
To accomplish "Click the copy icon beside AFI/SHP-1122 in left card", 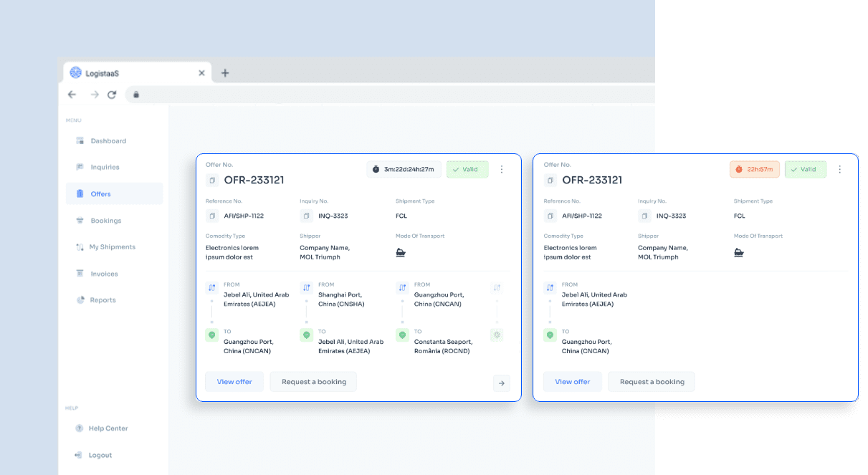I will (212, 216).
